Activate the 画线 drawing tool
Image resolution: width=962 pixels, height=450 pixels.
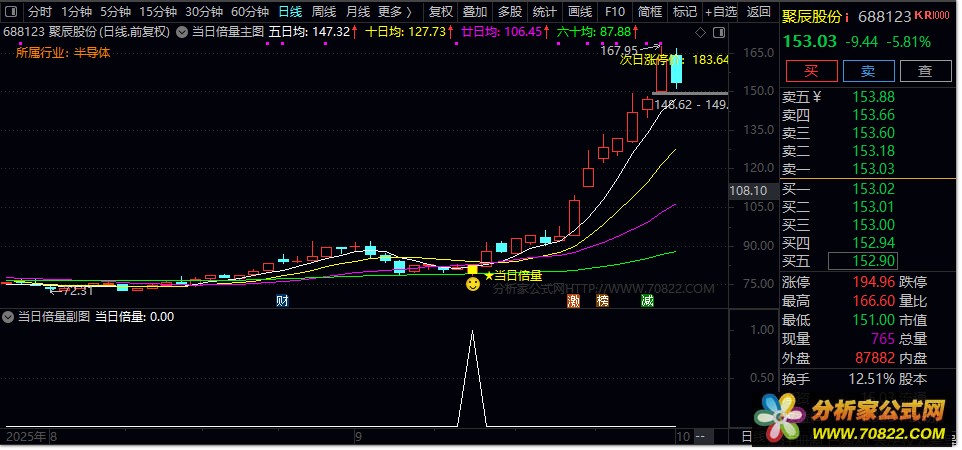[x=580, y=11]
